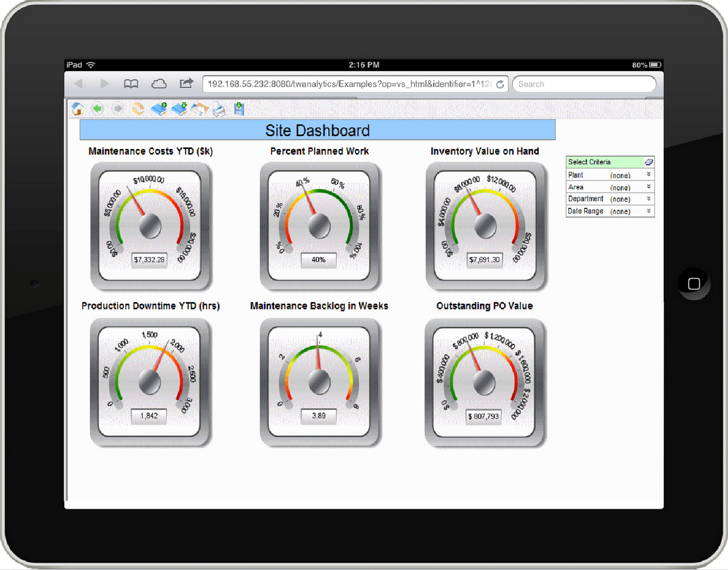Print the dashboard using the printer icon
The width and height of the screenshot is (728, 570).
tap(219, 109)
